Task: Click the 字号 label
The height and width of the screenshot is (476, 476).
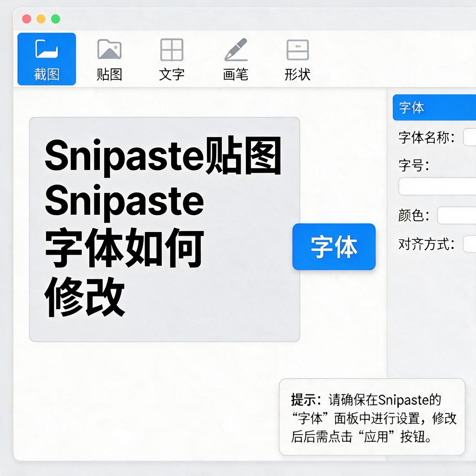Action: [x=414, y=165]
